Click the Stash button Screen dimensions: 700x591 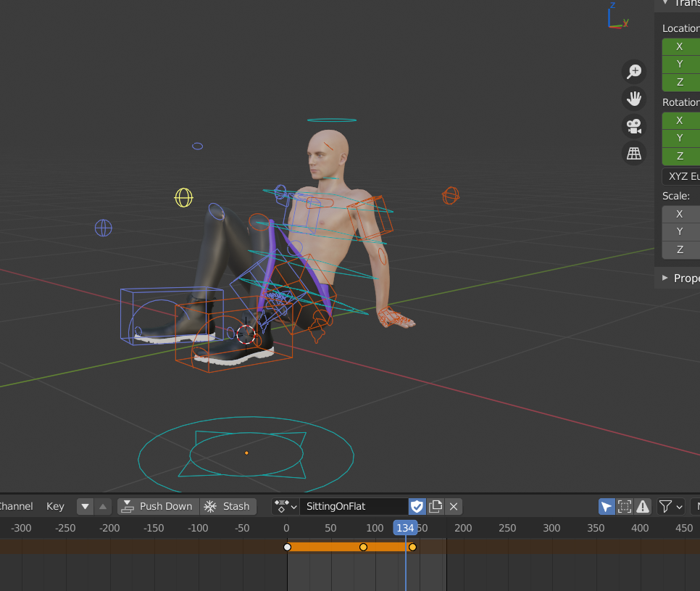click(228, 506)
